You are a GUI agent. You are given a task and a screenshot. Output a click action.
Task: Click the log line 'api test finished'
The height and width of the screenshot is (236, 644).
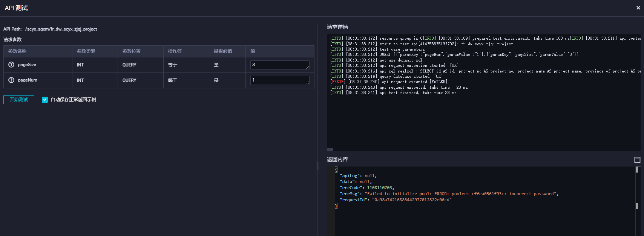coord(393,93)
